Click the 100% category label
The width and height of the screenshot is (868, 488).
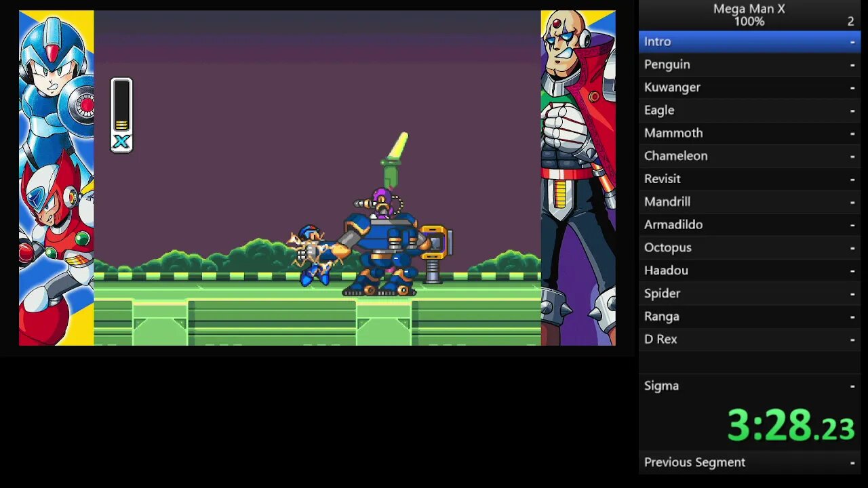[749, 22]
